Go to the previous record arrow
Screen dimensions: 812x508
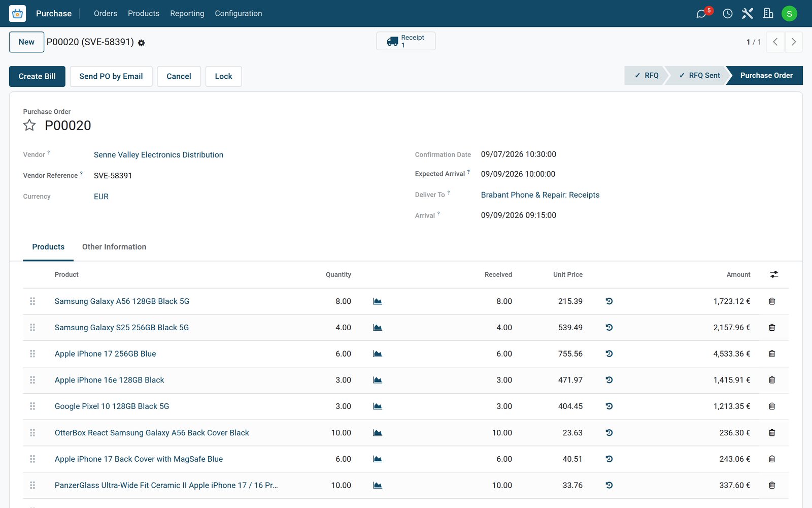[x=775, y=42]
